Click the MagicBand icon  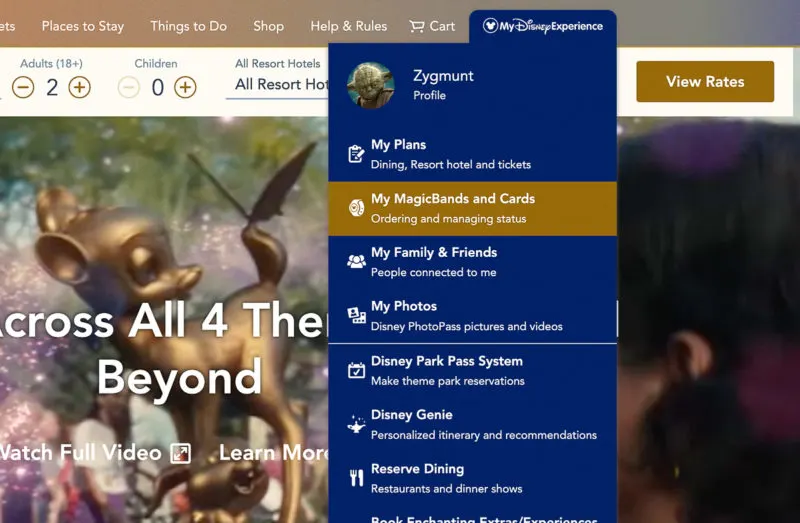(x=356, y=208)
